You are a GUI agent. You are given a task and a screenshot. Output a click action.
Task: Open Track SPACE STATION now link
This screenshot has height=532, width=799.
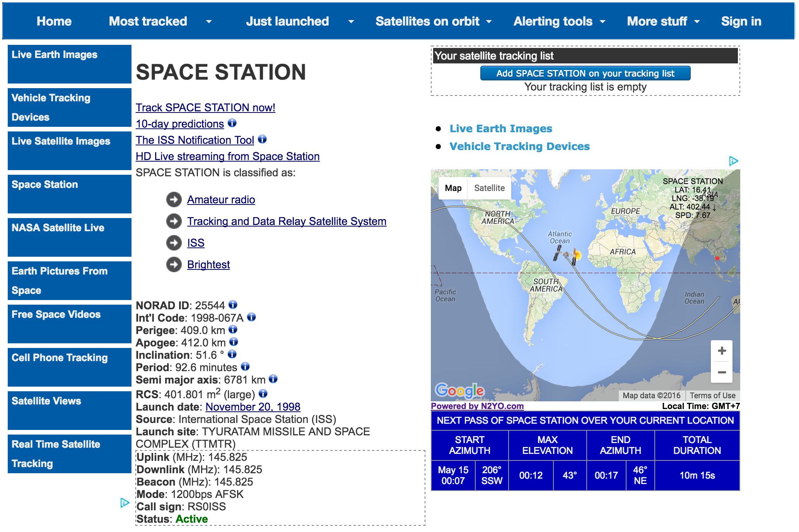[x=205, y=107]
